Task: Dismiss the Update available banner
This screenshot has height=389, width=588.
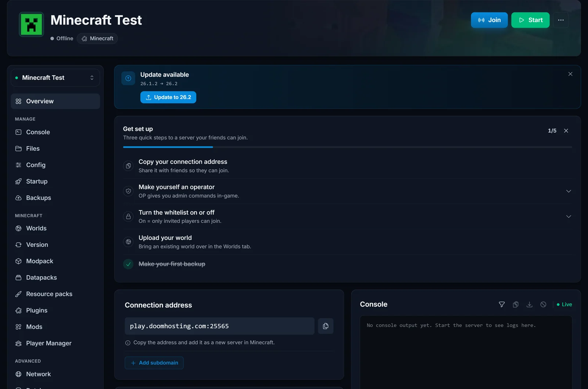Action: 570,74
